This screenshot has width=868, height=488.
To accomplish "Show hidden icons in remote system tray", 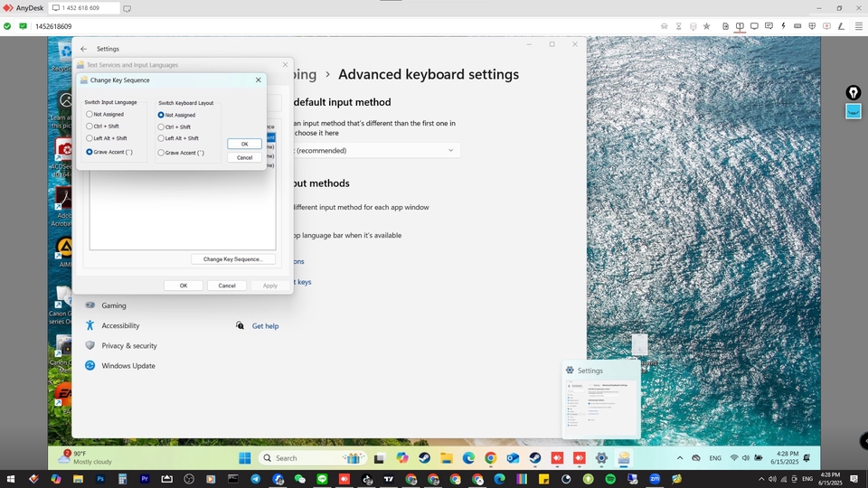I will [x=679, y=458].
